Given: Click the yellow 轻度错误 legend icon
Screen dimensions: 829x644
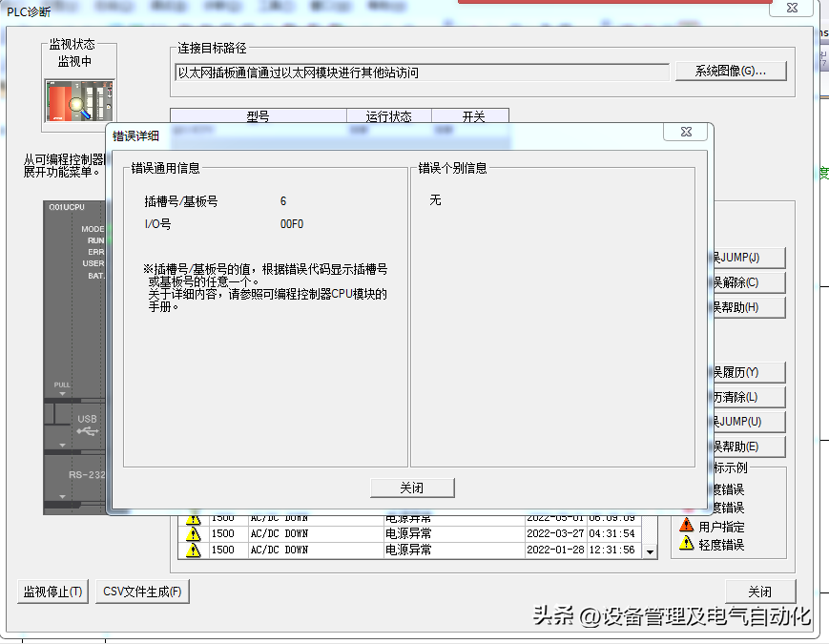Looking at the screenshot, I should tap(686, 544).
